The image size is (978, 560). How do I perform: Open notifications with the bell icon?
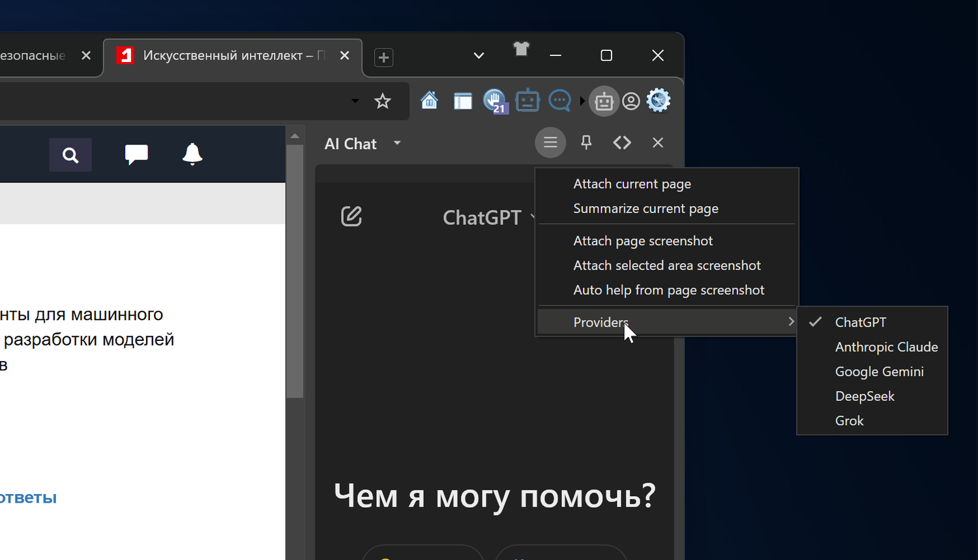pyautogui.click(x=192, y=155)
